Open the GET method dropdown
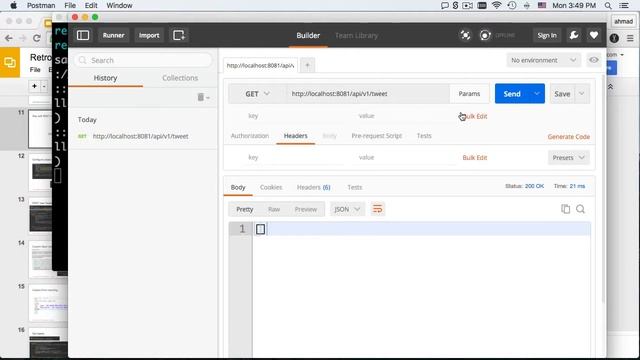This screenshot has width=640, height=360. (257, 94)
